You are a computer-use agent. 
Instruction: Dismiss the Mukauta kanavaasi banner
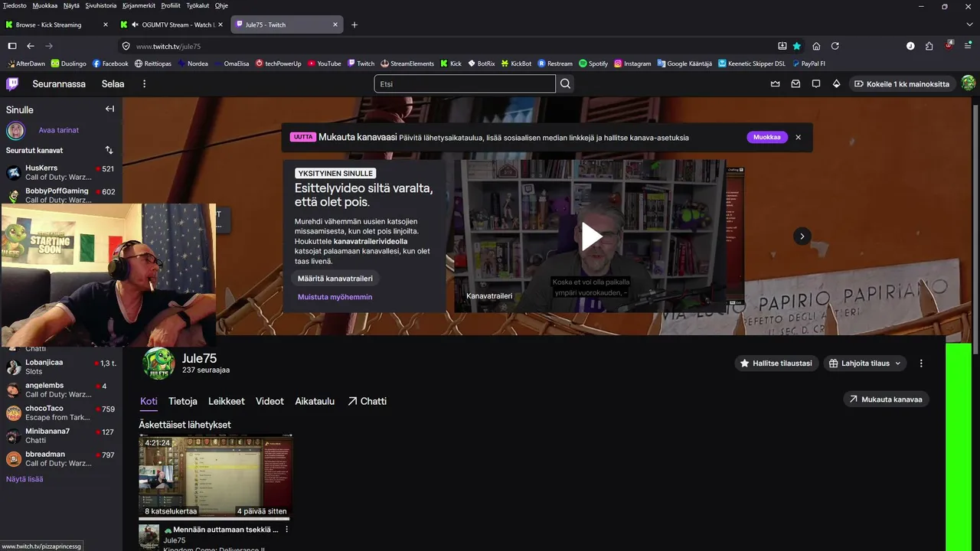click(798, 137)
